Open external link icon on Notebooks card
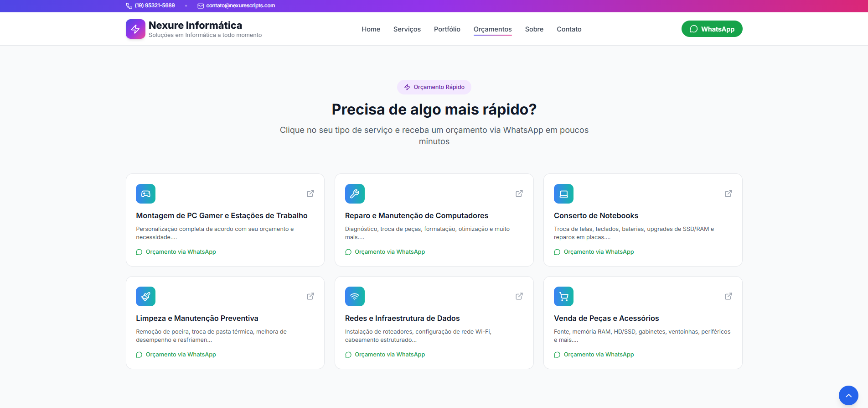868x408 pixels. 728,194
